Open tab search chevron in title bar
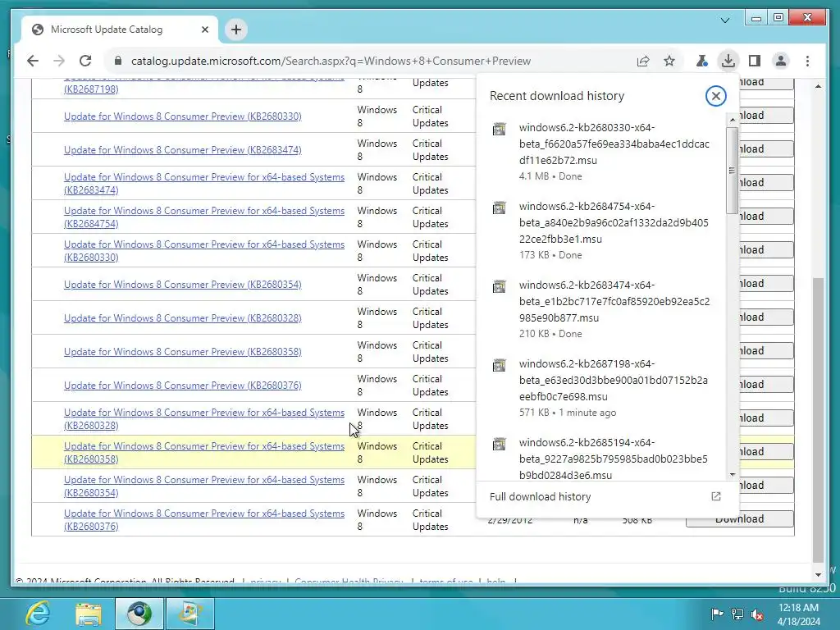The width and height of the screenshot is (840, 630). pos(725,21)
